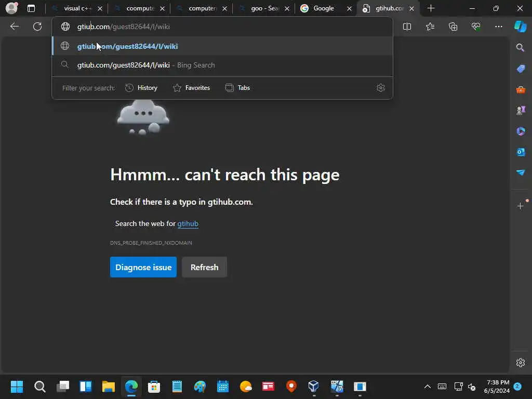
Task: Open Task View from the taskbar
Action: 63,387
